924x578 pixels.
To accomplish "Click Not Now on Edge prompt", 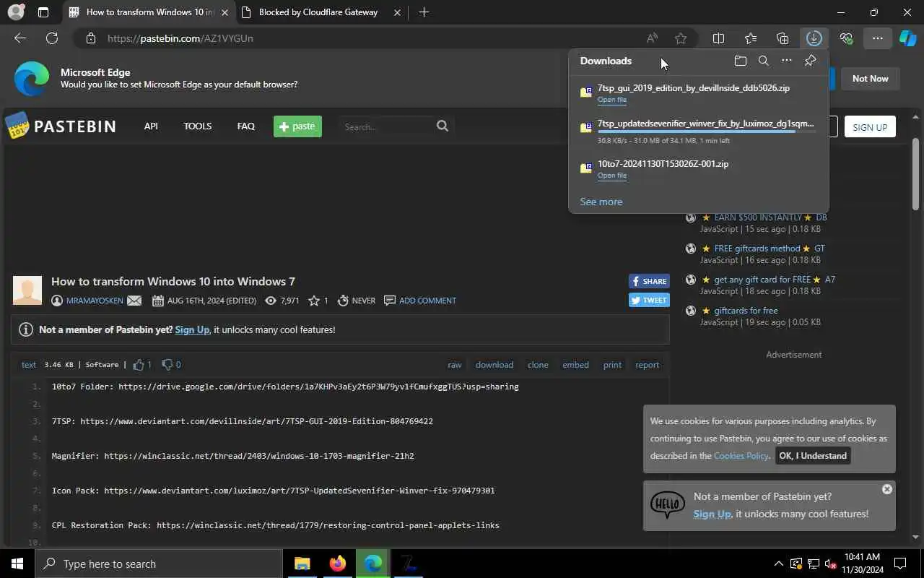I will point(870,78).
